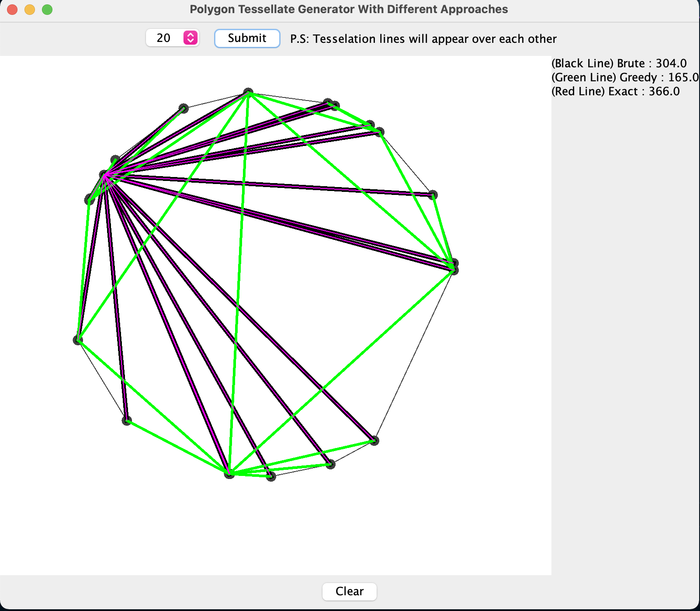Screen dimensions: 700x611
Task: Click the Exact : 366.0 legend entry
Action: pyautogui.click(x=614, y=91)
